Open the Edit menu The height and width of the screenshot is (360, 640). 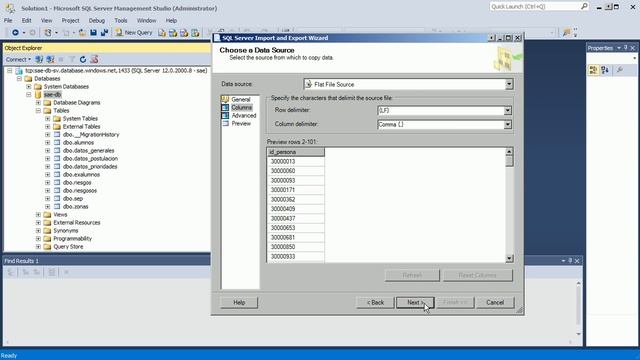click(x=27, y=20)
